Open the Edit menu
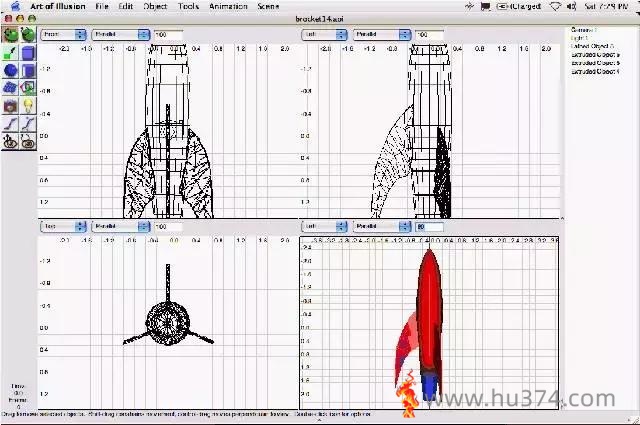Image resolution: width=640 pixels, height=425 pixels. point(126,7)
